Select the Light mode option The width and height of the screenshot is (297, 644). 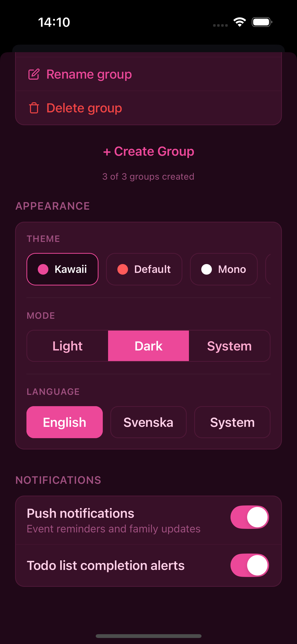68,346
